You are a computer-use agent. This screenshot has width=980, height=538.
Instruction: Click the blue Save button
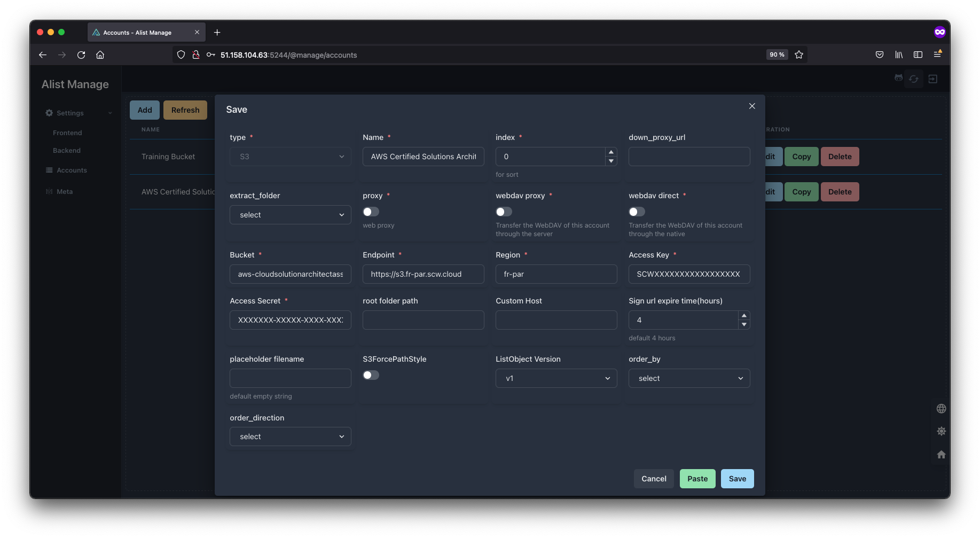(737, 479)
